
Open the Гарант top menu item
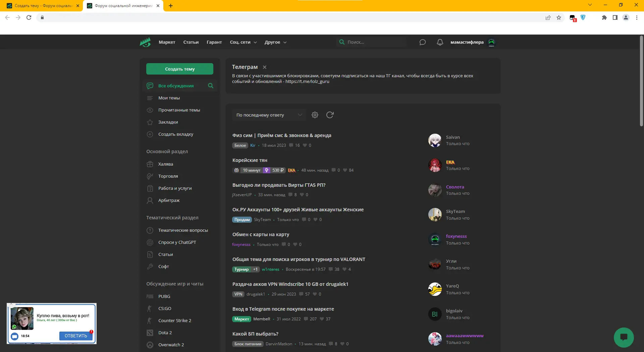tap(214, 42)
